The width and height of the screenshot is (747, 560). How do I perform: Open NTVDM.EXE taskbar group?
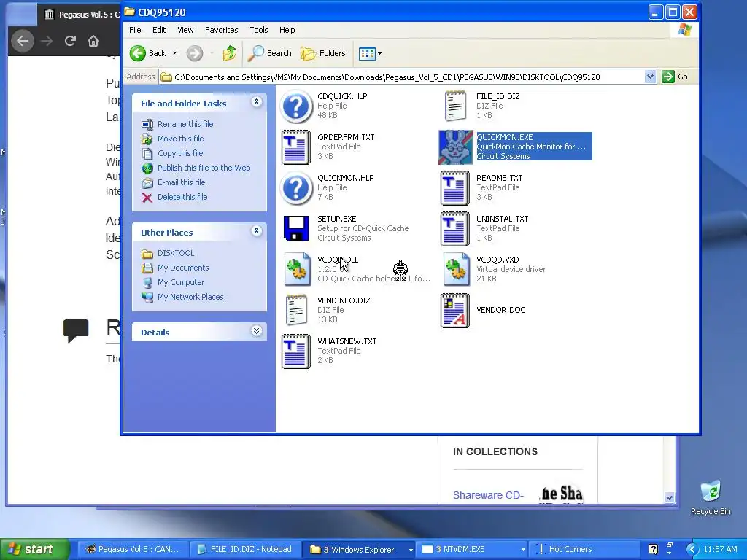(x=472, y=550)
